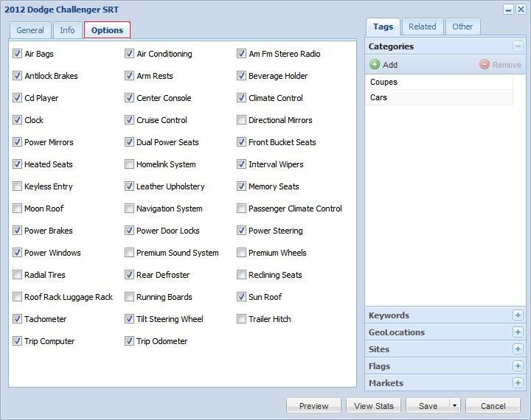
Task: Expand the Keywords section plus icon
Action: tap(518, 315)
